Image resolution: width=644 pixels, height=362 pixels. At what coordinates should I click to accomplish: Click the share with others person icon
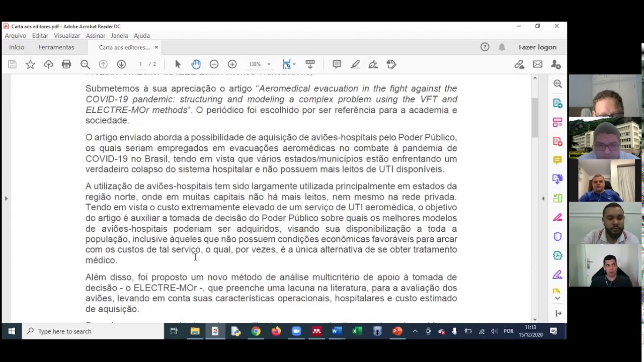(556, 64)
